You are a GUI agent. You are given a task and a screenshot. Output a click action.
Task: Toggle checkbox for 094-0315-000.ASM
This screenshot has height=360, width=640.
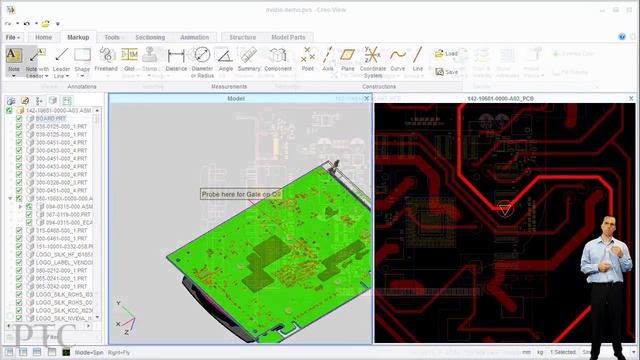[x=29, y=207]
